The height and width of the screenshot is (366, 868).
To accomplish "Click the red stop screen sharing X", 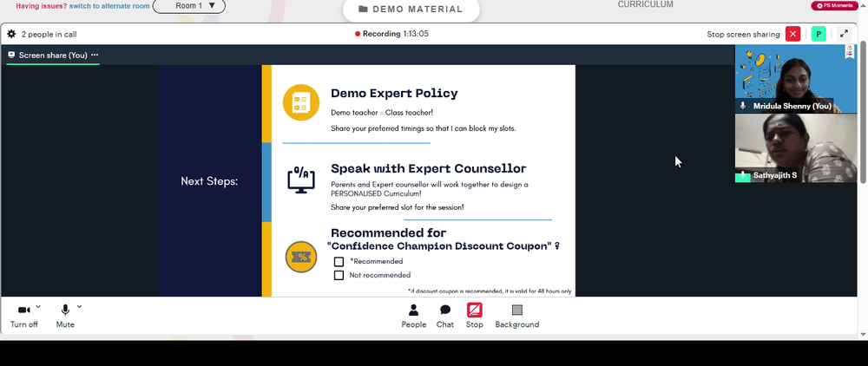I will pos(792,35).
